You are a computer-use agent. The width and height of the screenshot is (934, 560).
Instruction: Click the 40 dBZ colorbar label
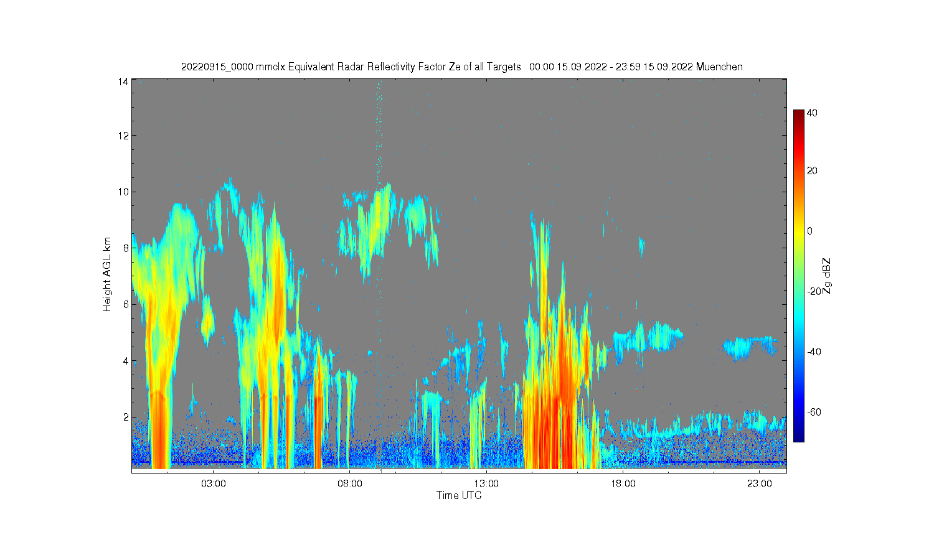point(813,113)
